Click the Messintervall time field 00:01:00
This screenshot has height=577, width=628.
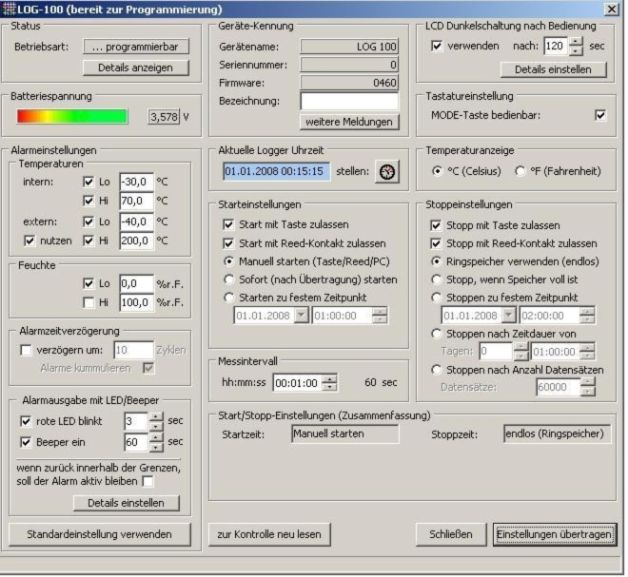click(298, 383)
